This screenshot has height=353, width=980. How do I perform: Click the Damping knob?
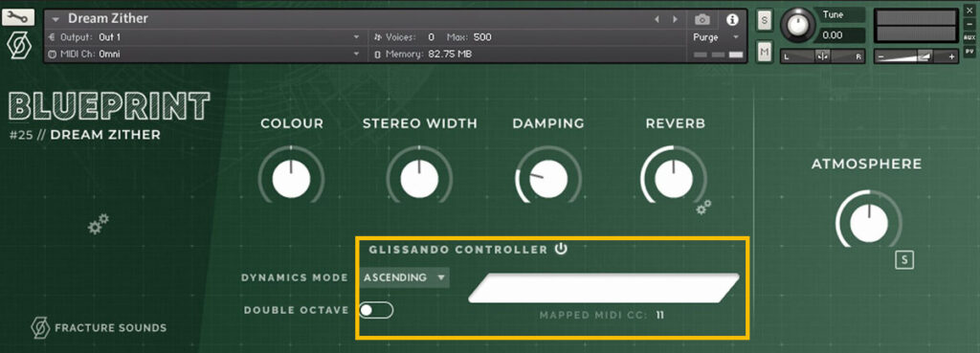548,179
